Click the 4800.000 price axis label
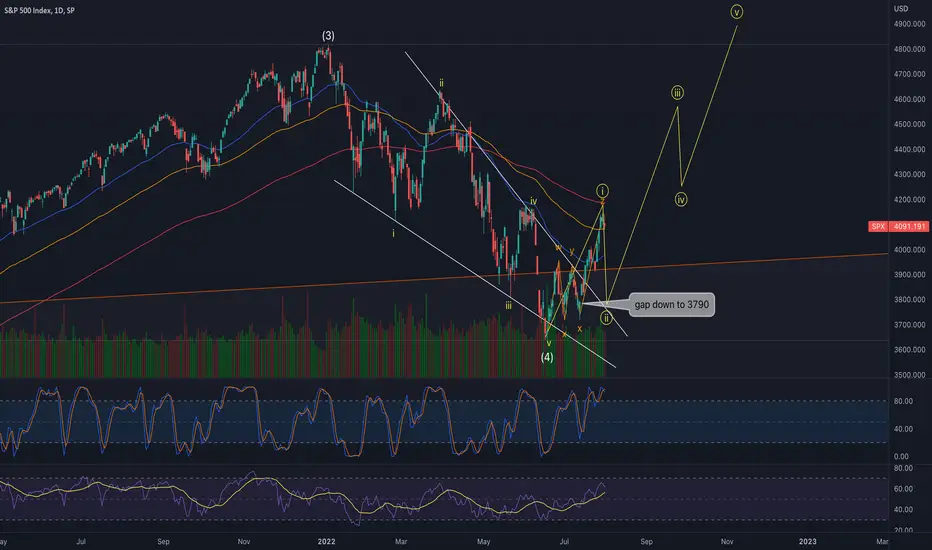932x550 pixels. click(x=909, y=49)
